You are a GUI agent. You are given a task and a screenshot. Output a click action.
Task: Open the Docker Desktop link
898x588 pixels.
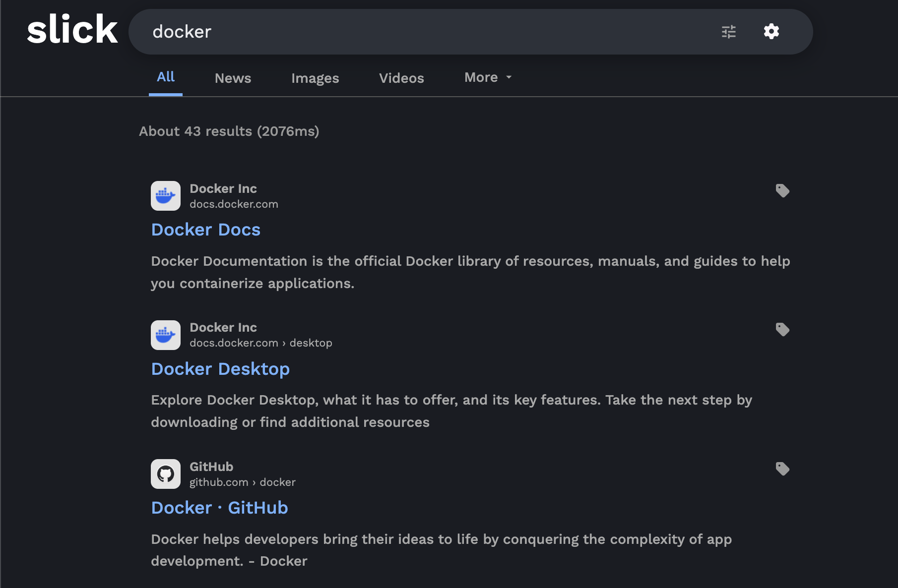[220, 369]
